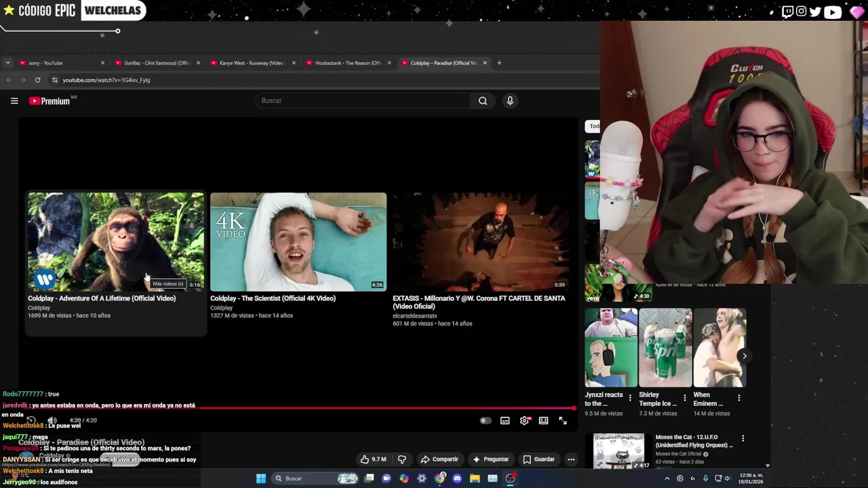Save the video with Guardar
Screen dimensions: 868x488
[538, 460]
